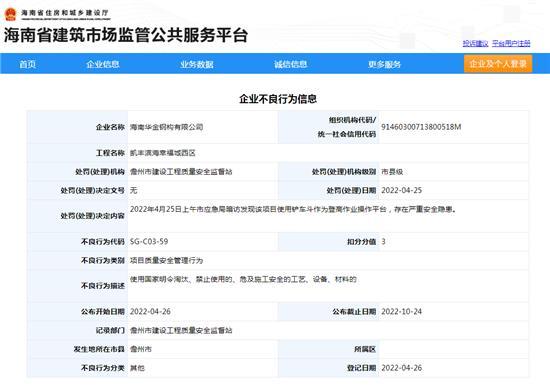Select publish start date 2022-04-26
The height and width of the screenshot is (391, 550).
[150, 311]
